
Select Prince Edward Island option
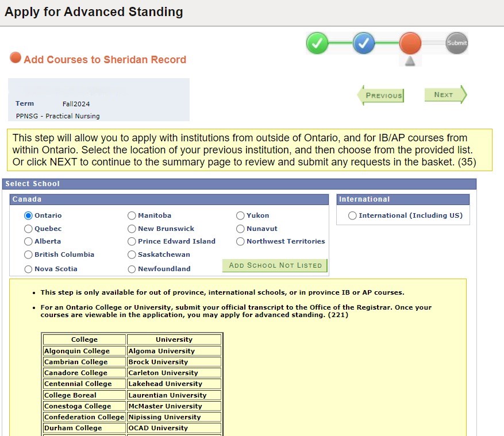[132, 242]
